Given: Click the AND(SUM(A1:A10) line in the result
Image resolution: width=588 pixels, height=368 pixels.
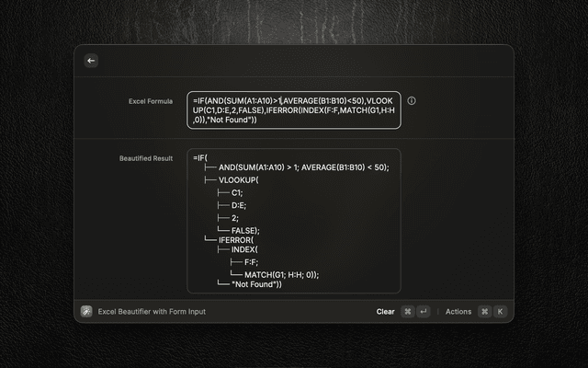Looking at the screenshot, I should pyautogui.click(x=303, y=167).
